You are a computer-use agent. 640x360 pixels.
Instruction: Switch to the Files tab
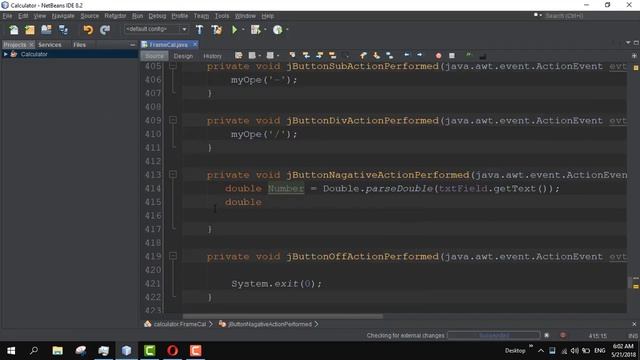(x=80, y=44)
